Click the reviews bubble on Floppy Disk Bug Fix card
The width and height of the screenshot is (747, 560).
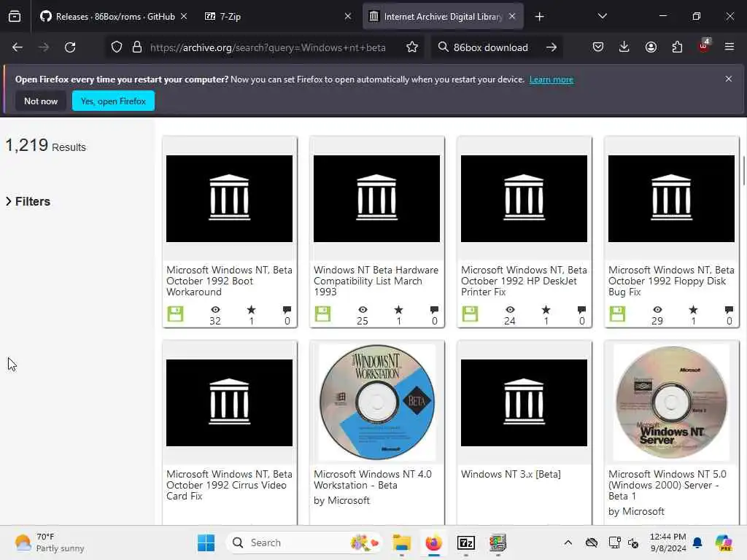[729, 310]
